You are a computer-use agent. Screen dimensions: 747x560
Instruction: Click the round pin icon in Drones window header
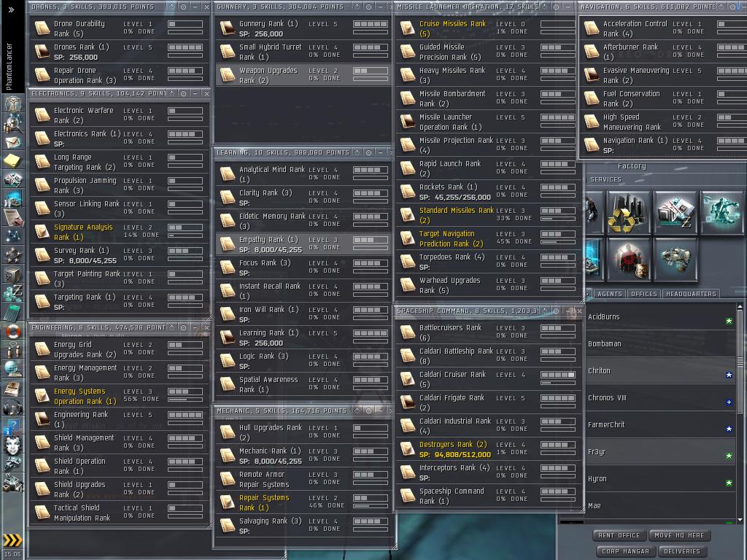pos(183,7)
